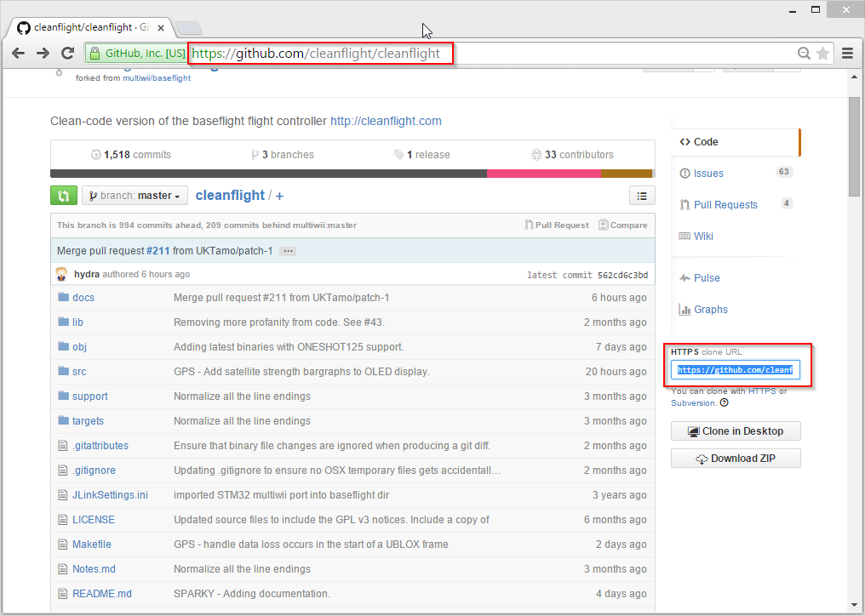Click hydra's avatar image

point(62,274)
